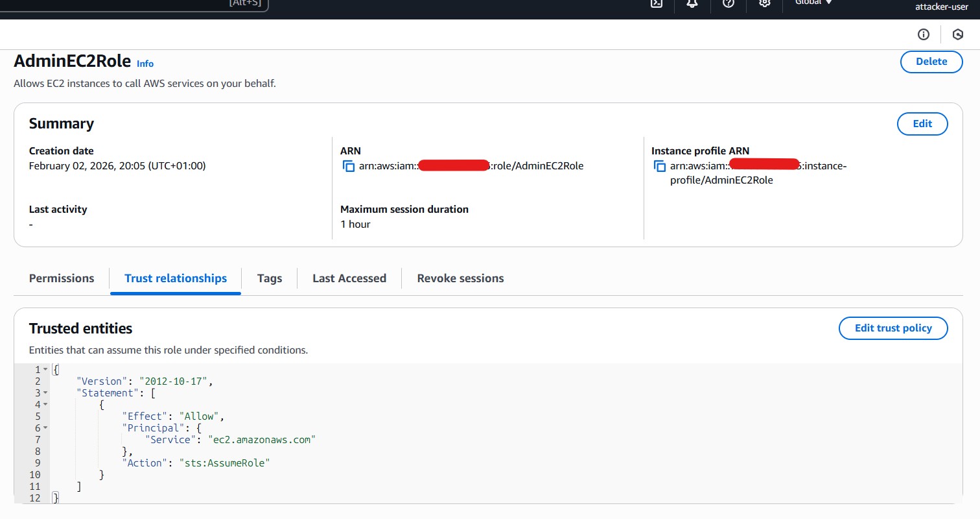Open the Edit trust policy editor

coord(893,328)
